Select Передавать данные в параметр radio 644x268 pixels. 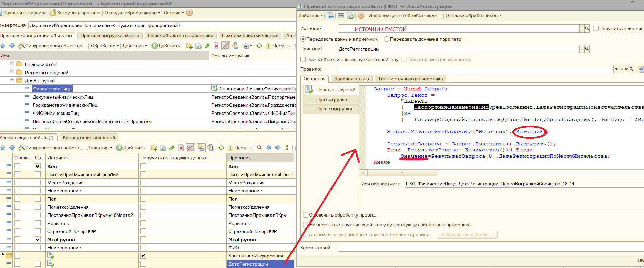(x=387, y=39)
